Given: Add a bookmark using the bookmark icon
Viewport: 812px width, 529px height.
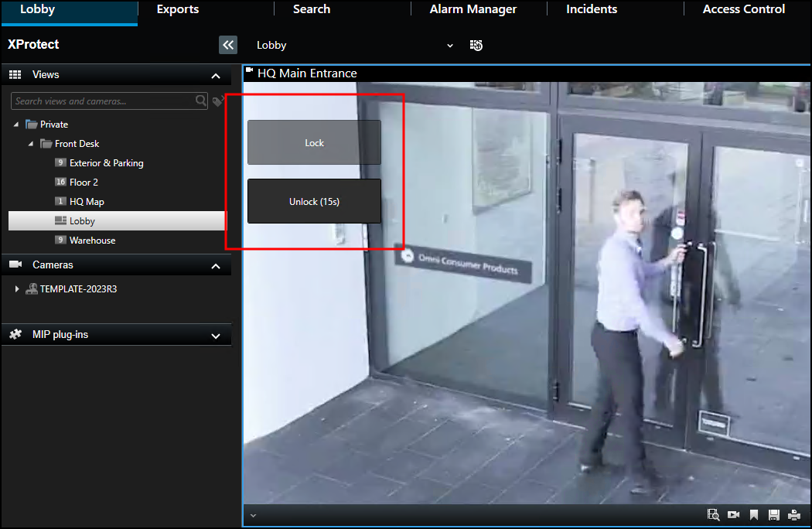Looking at the screenshot, I should coord(754,515).
